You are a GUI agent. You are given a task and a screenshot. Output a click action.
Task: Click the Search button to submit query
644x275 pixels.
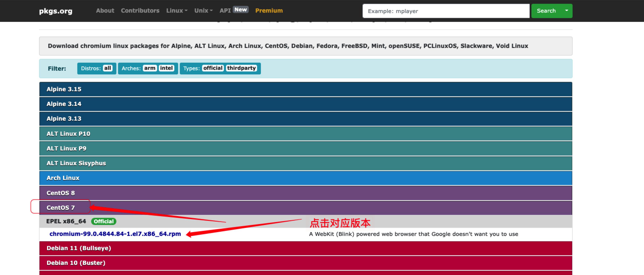tap(548, 11)
